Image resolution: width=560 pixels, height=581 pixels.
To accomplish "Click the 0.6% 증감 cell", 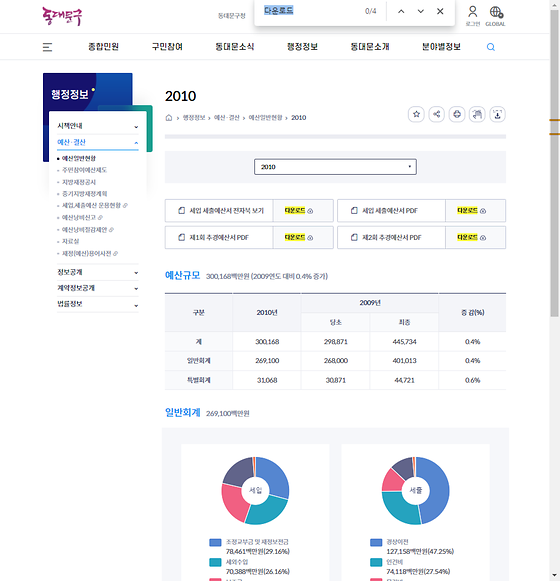I will [x=473, y=380].
